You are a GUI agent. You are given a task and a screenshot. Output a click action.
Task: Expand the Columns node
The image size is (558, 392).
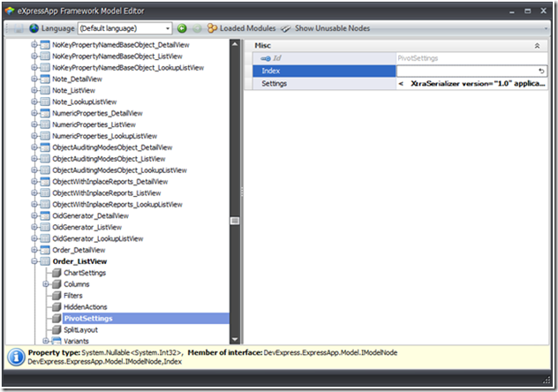pos(46,284)
